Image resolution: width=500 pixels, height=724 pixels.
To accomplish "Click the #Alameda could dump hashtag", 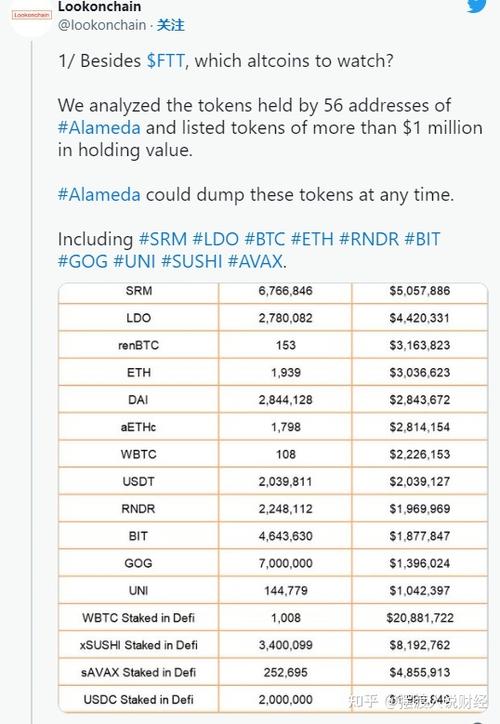I will pos(99,194).
